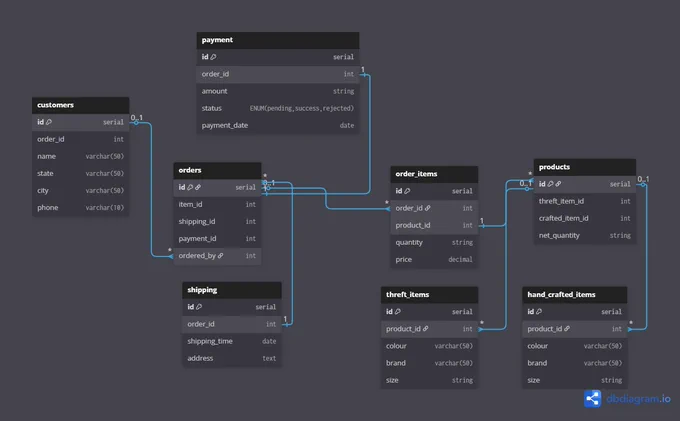
Task: Click the net_quantity field in products
Action: pos(585,235)
